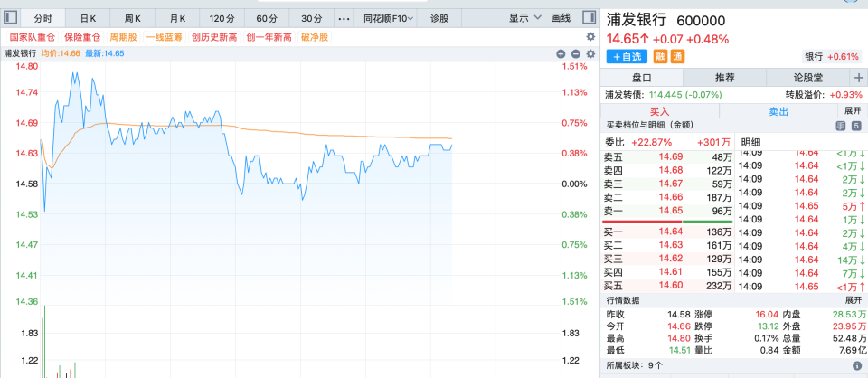Click 卖四 ask row at 14.68

(x=667, y=170)
